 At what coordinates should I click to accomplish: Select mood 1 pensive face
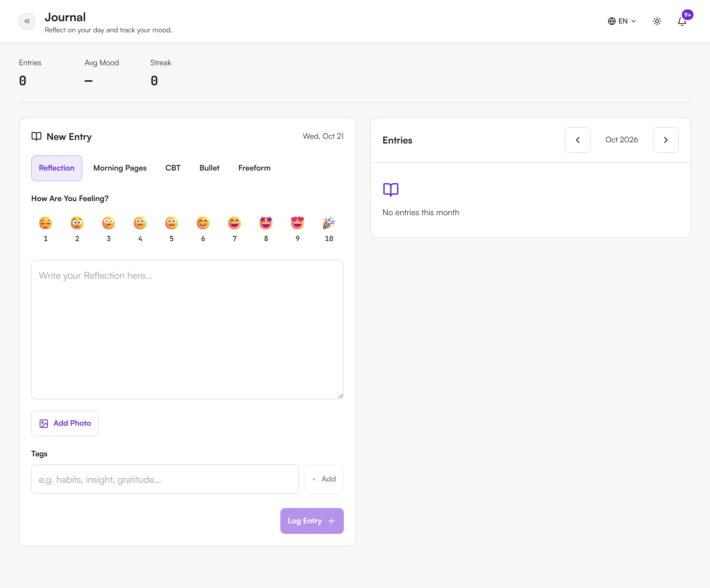[x=46, y=229]
